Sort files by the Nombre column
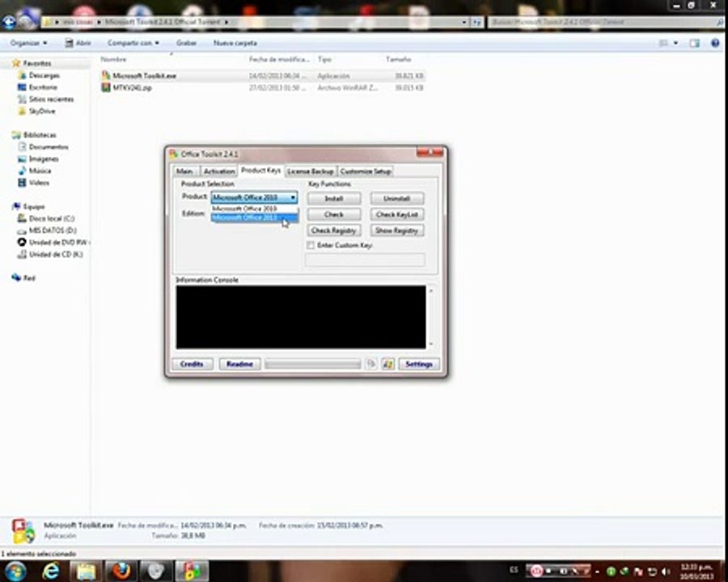Image resolution: width=728 pixels, height=582 pixels. click(113, 59)
